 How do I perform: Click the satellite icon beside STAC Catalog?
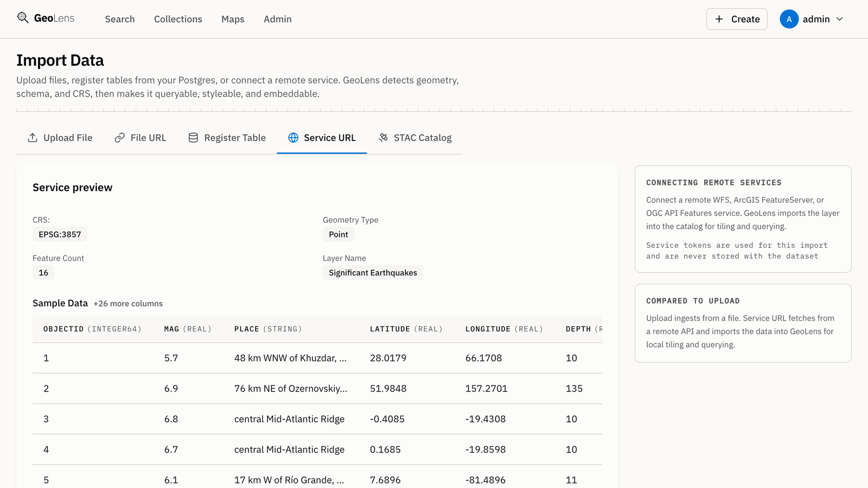pos(383,138)
